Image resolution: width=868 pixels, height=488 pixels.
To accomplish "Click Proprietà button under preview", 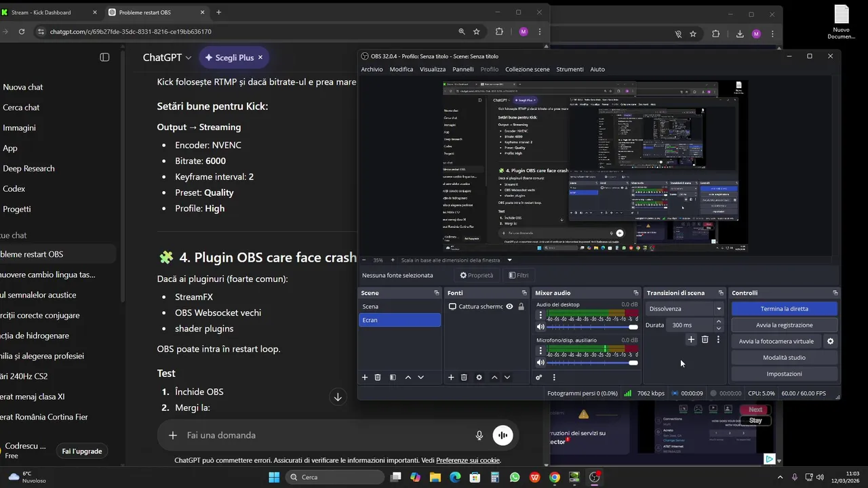I will pos(477,275).
